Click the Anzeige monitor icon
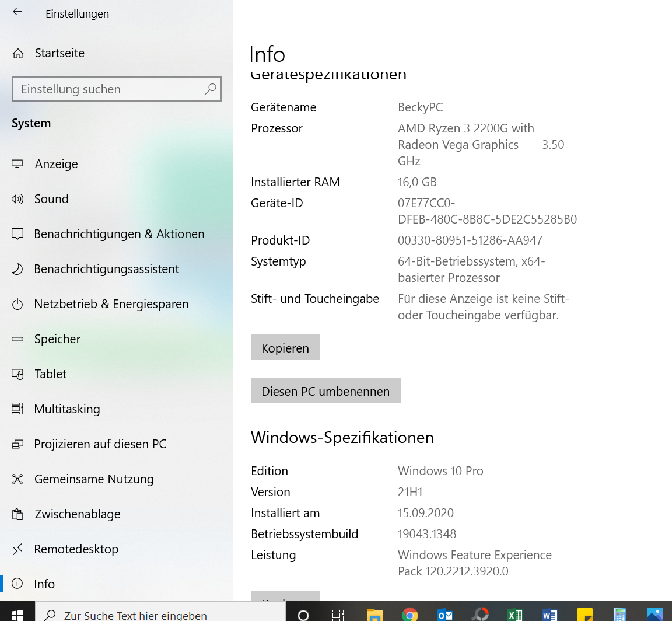 pyautogui.click(x=17, y=164)
